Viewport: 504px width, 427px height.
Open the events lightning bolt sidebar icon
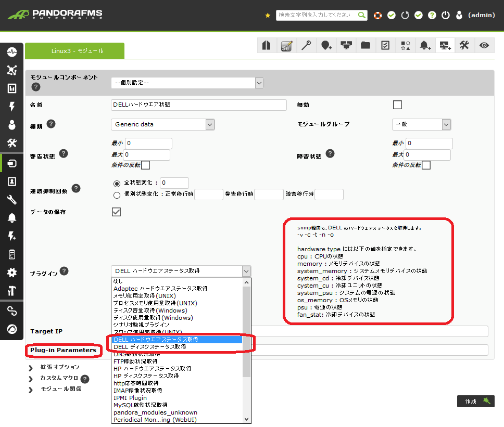(x=12, y=106)
